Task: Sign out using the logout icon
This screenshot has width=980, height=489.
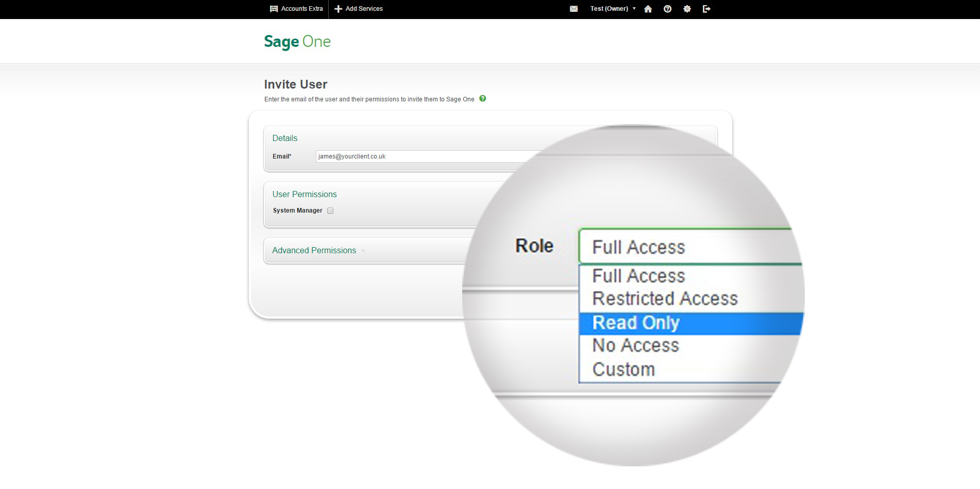Action: (x=706, y=9)
